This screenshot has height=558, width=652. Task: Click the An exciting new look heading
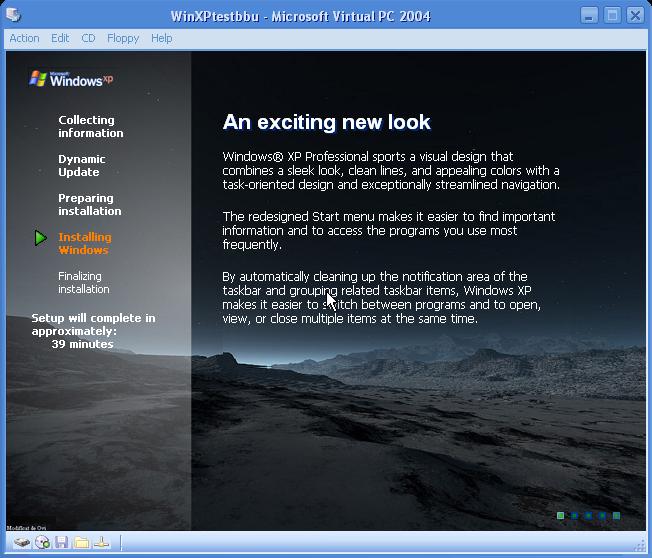326,122
